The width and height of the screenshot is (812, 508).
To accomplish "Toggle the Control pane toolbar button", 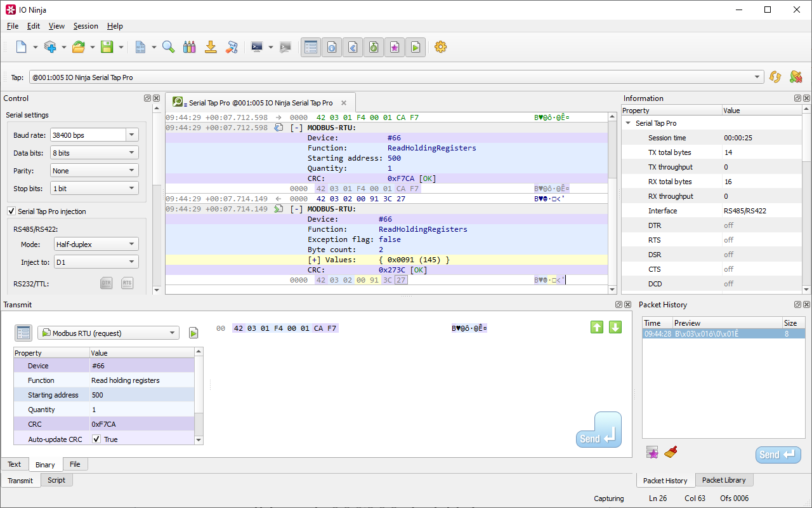I will pos(311,47).
